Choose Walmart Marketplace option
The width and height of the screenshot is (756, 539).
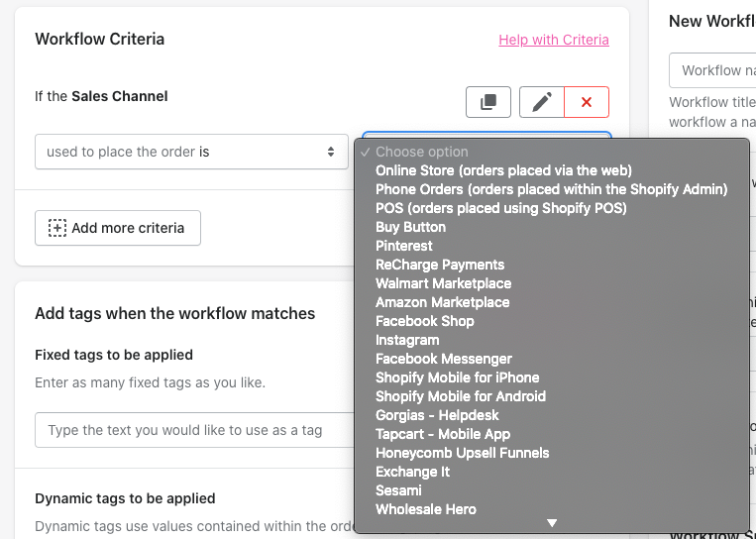(x=552, y=283)
